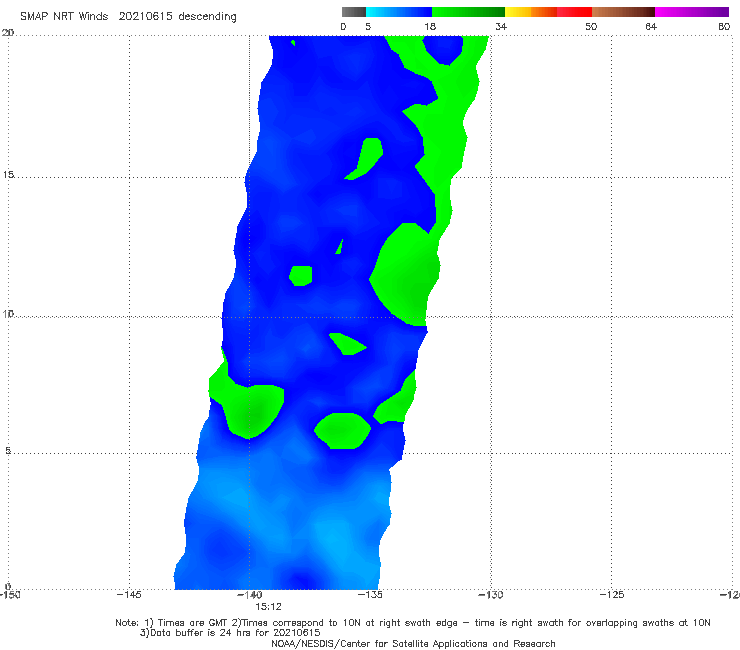Click the longitude label "-125"

coord(612,595)
